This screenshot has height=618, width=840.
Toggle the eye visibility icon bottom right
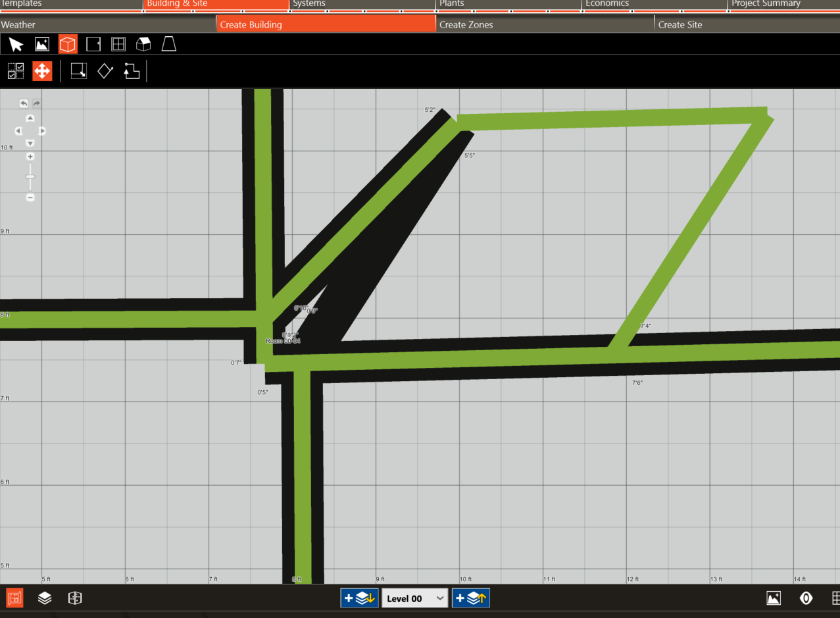tap(806, 598)
